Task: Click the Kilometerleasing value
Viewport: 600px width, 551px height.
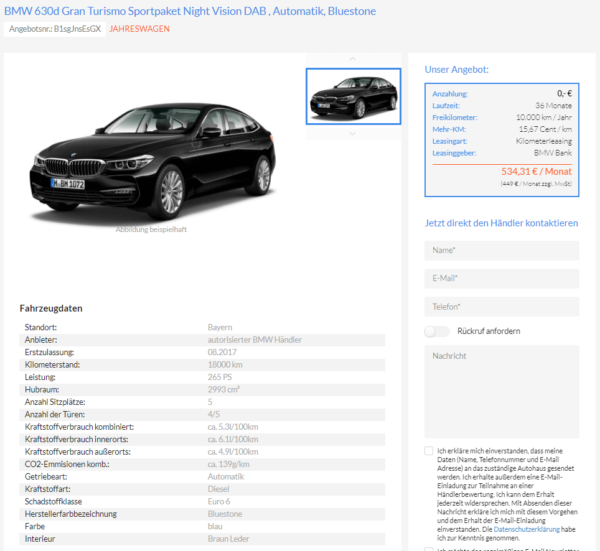Action: pyautogui.click(x=544, y=141)
